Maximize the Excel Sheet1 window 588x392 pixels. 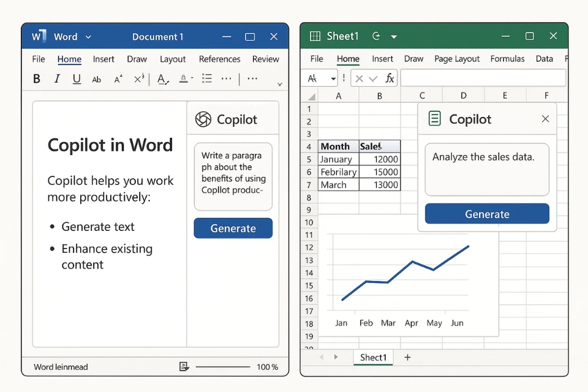[x=529, y=36]
